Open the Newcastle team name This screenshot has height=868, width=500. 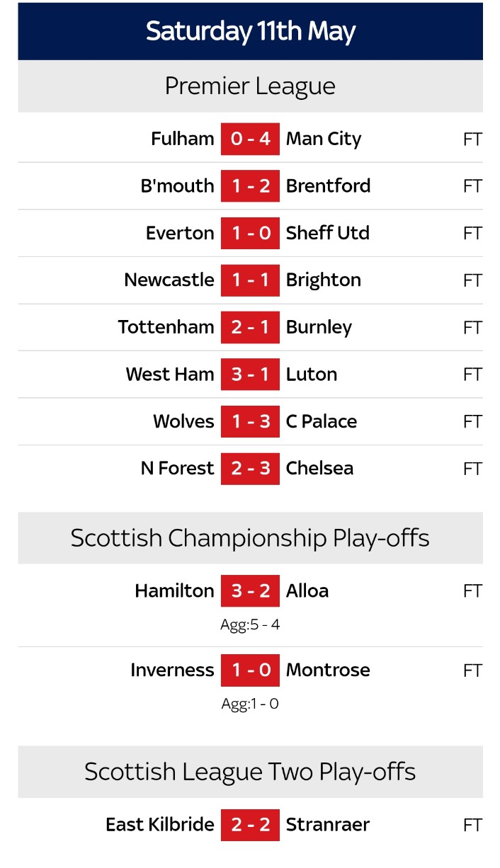point(169,280)
